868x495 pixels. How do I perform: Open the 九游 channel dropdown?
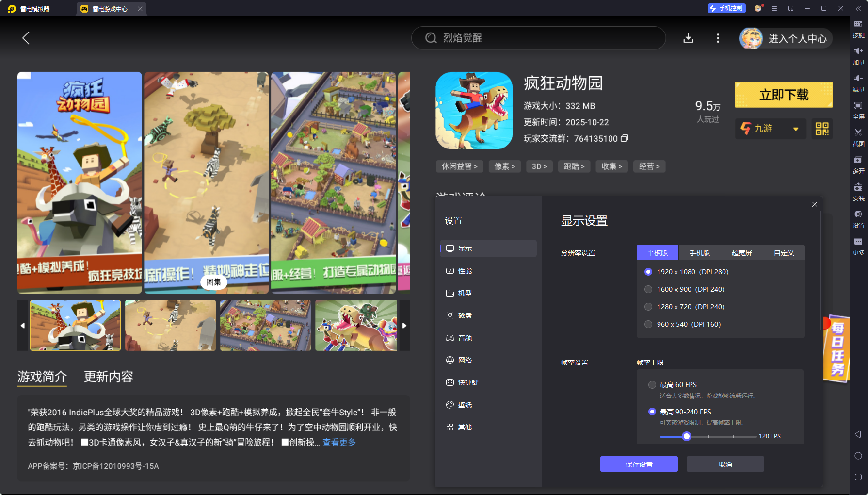771,129
